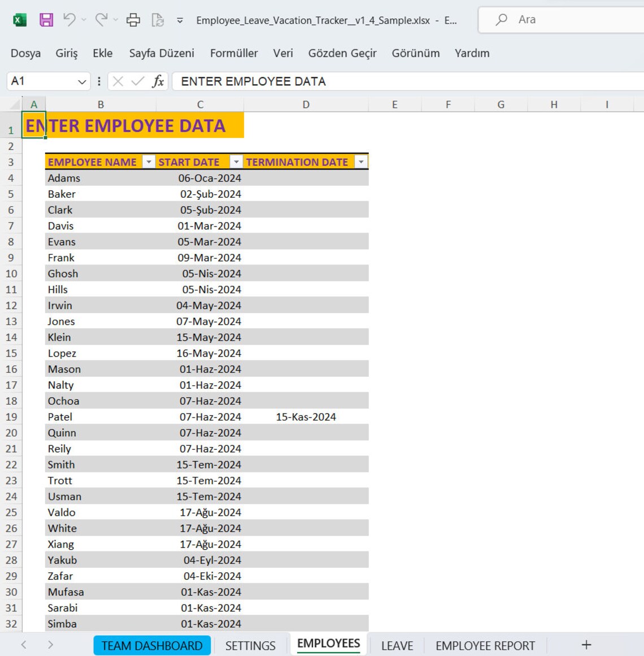Open the LEAVE sheet tab
The image size is (644, 656).
point(397,645)
